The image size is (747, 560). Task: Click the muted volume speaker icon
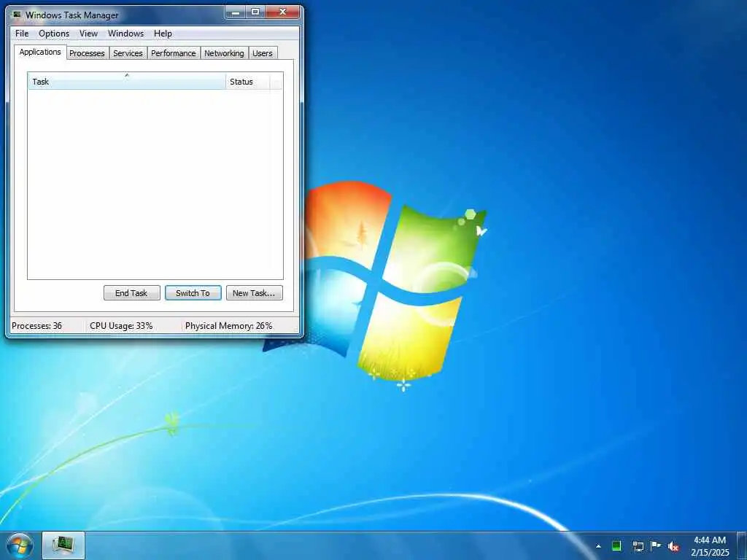coord(673,547)
